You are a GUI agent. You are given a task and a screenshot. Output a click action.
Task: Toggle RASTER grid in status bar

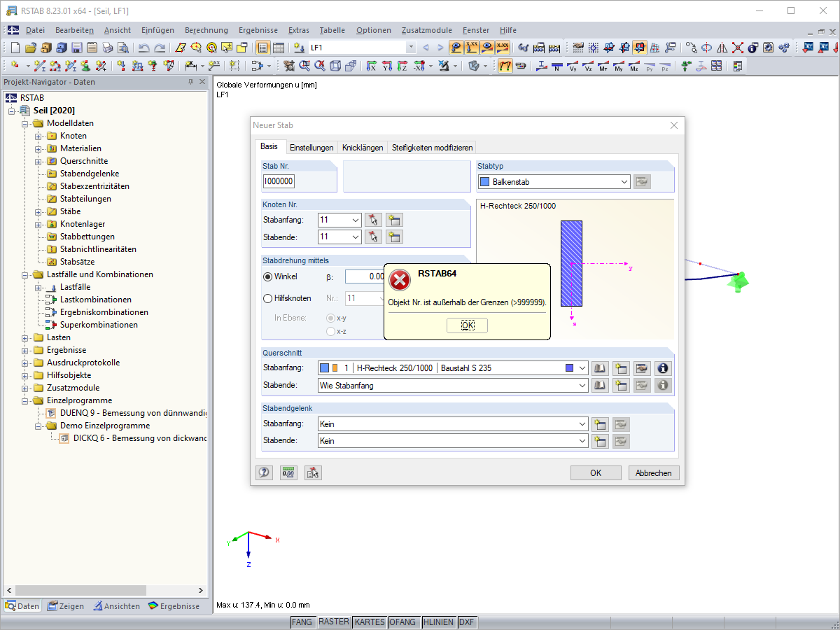point(334,622)
